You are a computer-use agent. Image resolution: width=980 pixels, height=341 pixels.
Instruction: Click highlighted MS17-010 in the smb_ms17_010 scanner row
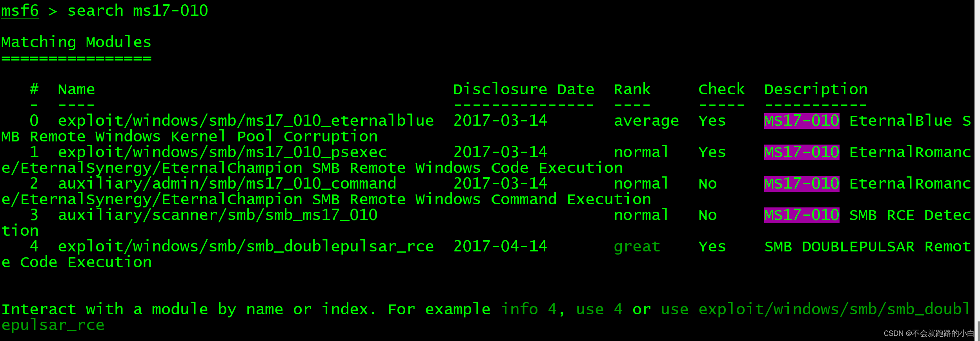tap(802, 215)
